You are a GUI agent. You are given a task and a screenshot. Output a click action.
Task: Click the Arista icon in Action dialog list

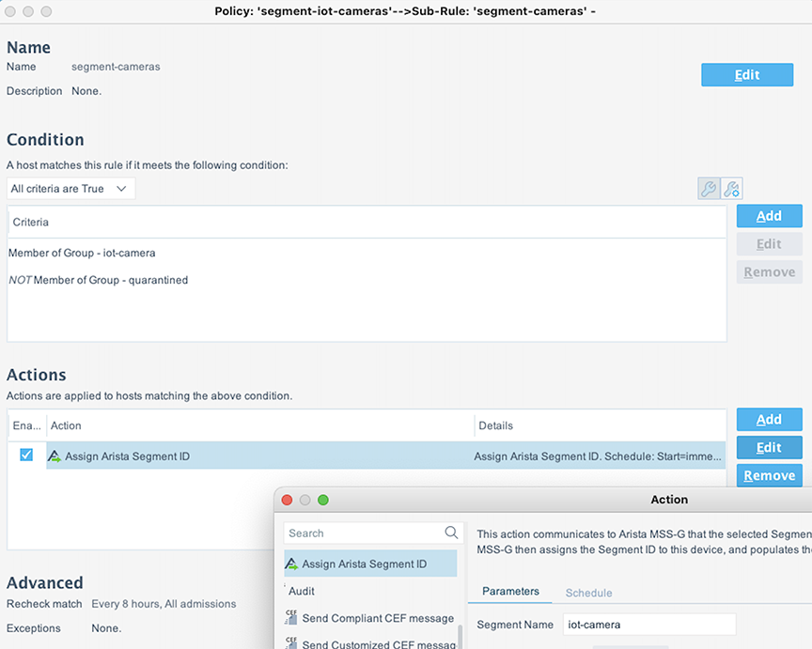[291, 564]
